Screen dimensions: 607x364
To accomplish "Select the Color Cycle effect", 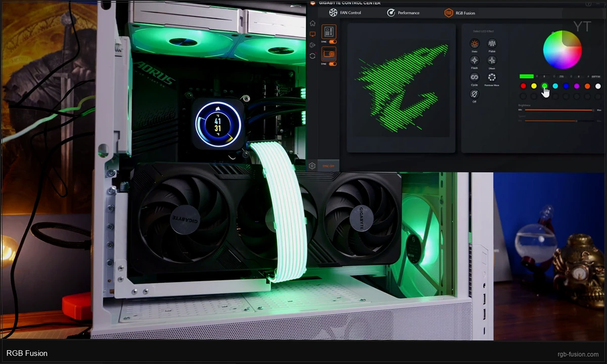I will pyautogui.click(x=474, y=77).
